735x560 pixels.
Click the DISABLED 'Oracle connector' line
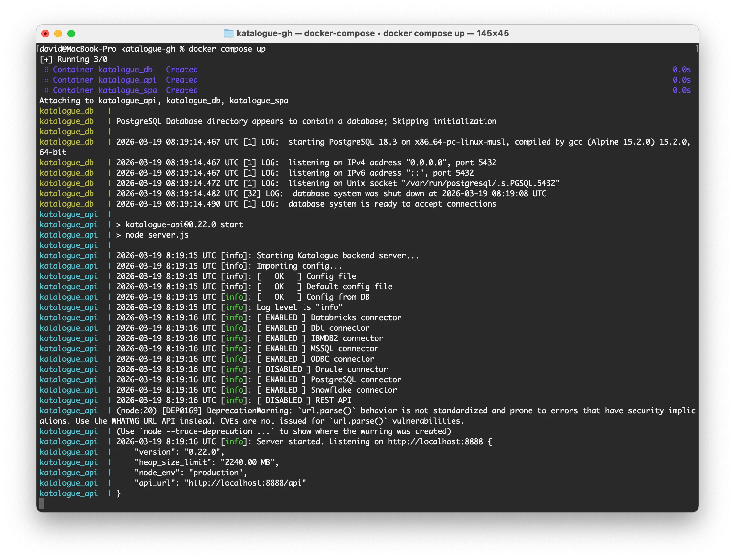pyautogui.click(x=214, y=369)
